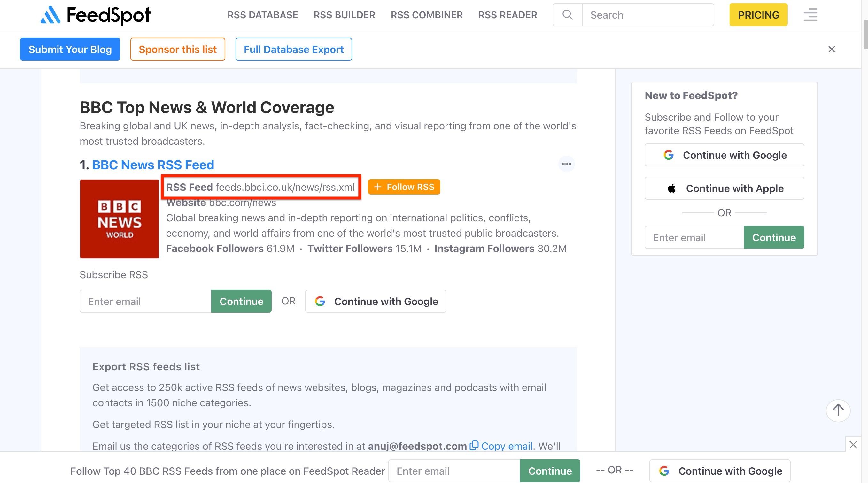Click Full Database Export button

pos(293,49)
